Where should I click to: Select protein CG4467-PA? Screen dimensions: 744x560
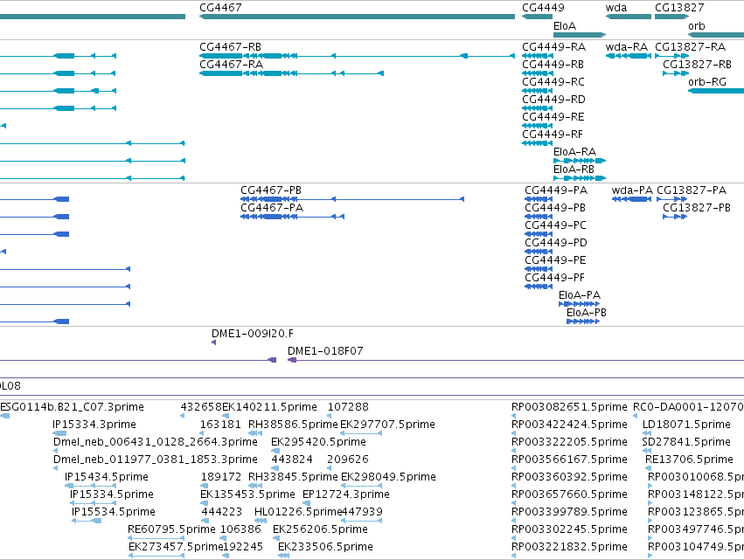292,217
